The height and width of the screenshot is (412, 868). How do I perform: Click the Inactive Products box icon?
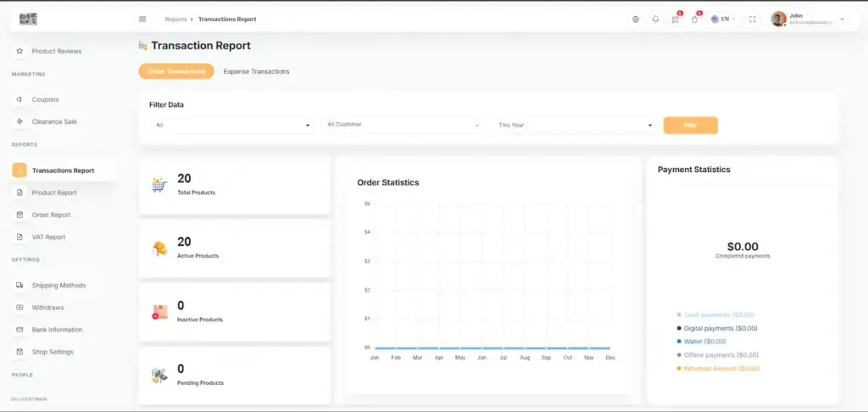[x=159, y=312]
